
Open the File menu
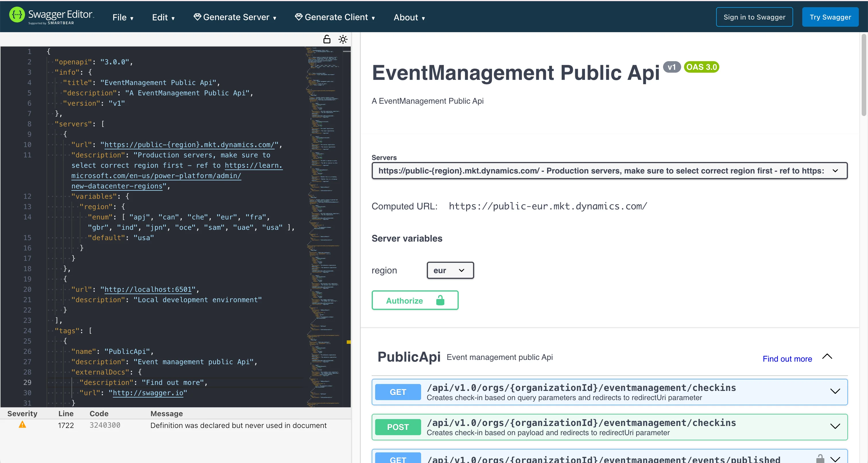coord(123,17)
